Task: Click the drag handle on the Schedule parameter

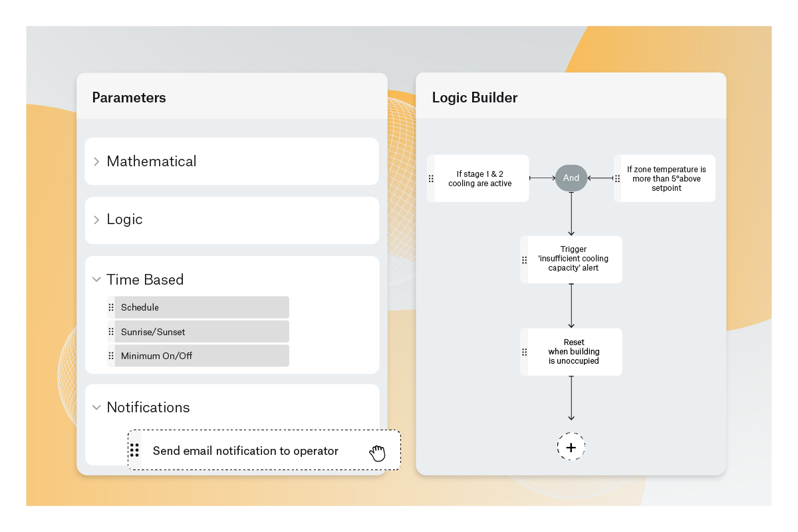Action: (111, 307)
